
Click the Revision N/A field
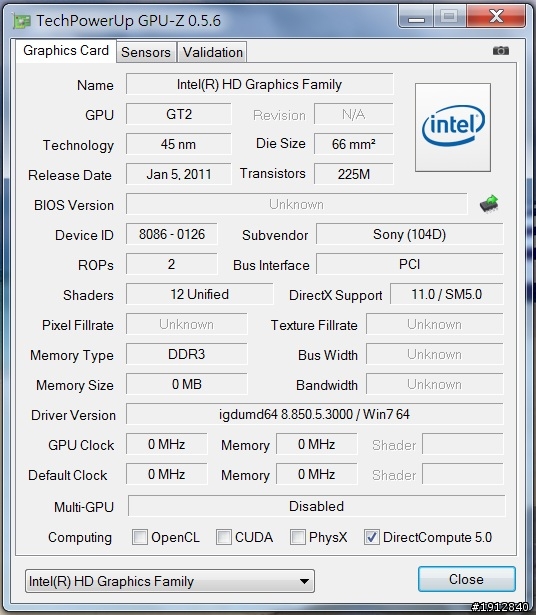coord(354,114)
